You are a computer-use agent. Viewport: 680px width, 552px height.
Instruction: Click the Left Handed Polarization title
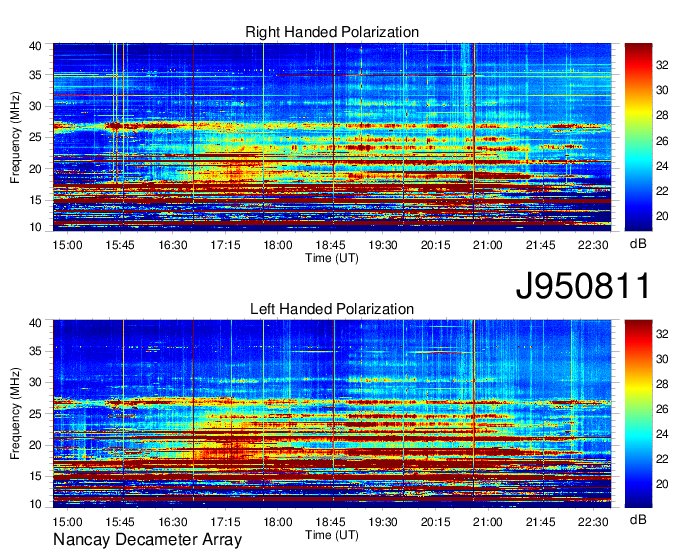332,309
